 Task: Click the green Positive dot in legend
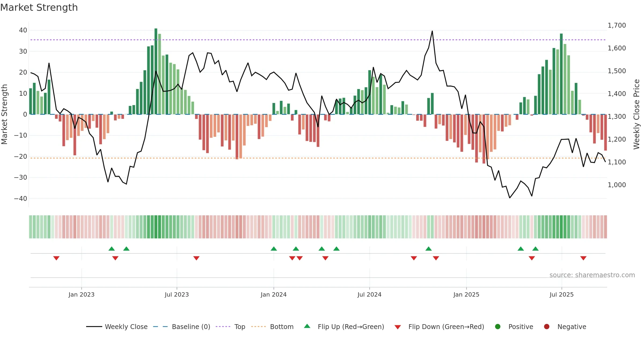click(498, 327)
